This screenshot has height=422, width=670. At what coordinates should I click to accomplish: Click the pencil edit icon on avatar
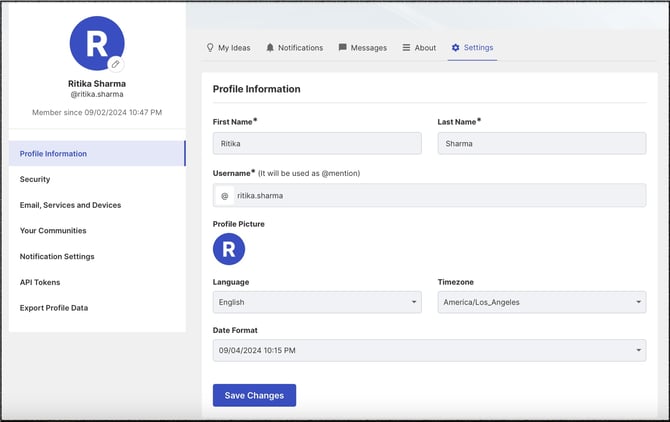coord(115,64)
